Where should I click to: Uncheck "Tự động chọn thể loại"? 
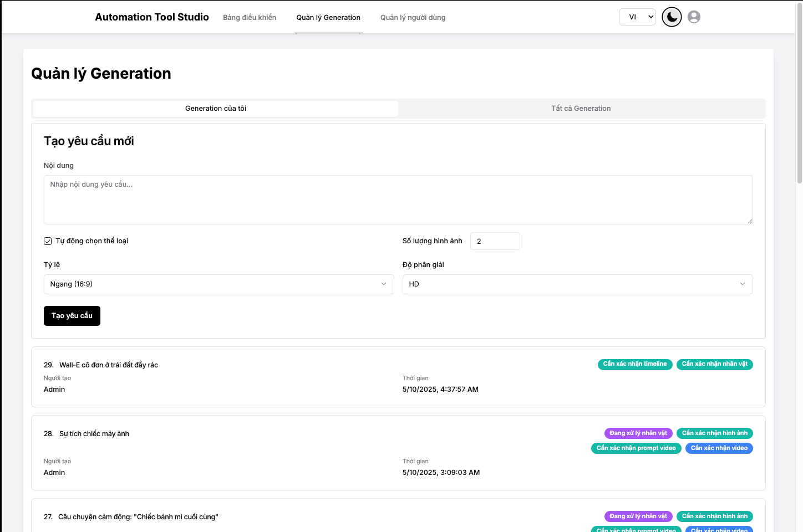click(48, 241)
